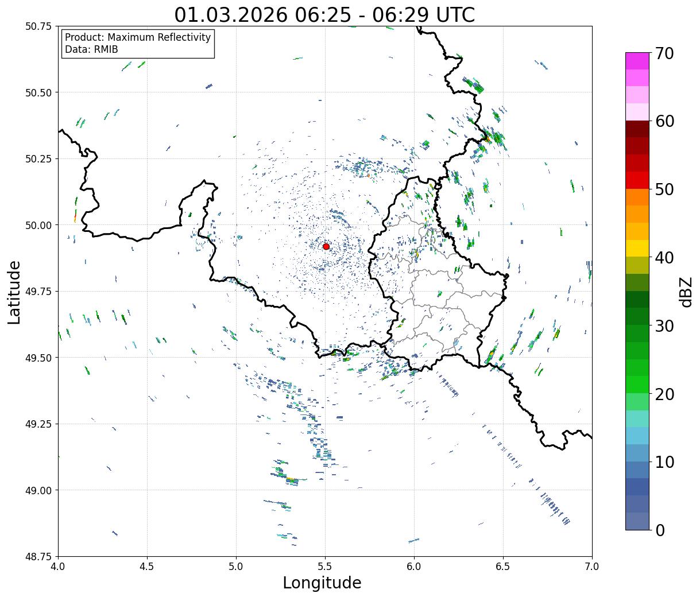The width and height of the screenshot is (700, 597).
Task: Pick the bright green 20 dBZ color band
Action: click(637, 385)
